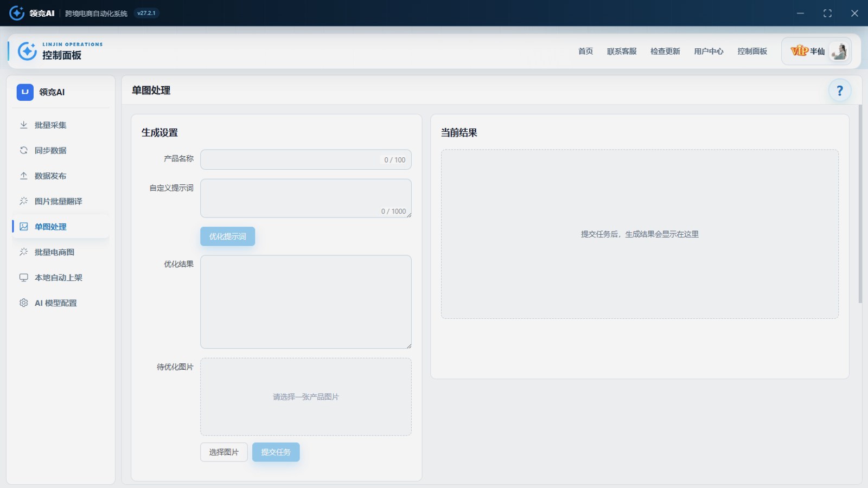Focus the 产品名称 input field
The width and height of the screenshot is (868, 488).
(306, 159)
